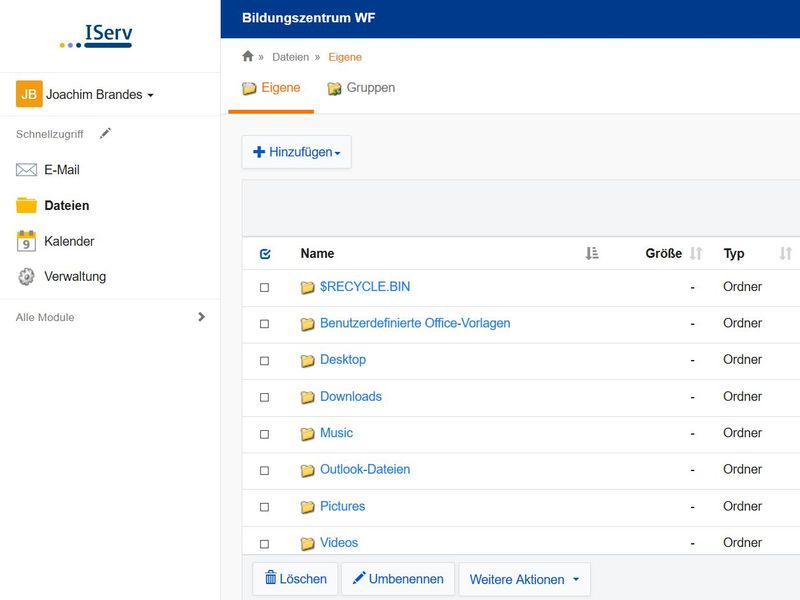Click folder icon beside Videos
Image resolution: width=800 pixels, height=600 pixels.
307,544
